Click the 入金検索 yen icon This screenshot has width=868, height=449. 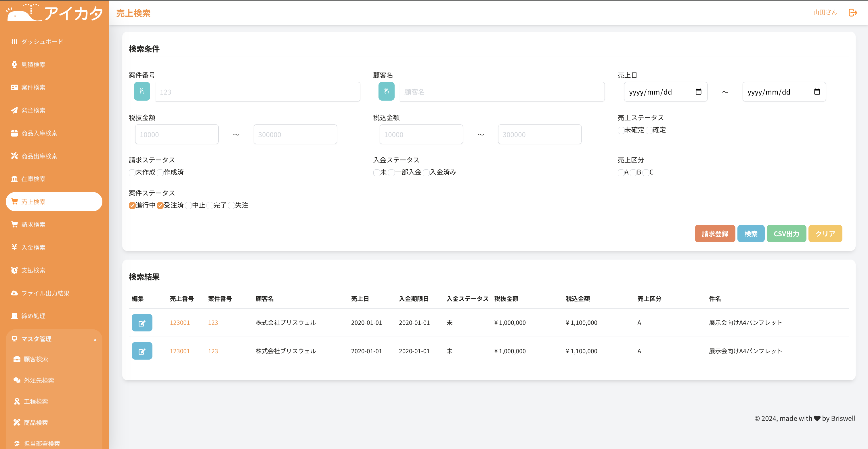click(14, 247)
